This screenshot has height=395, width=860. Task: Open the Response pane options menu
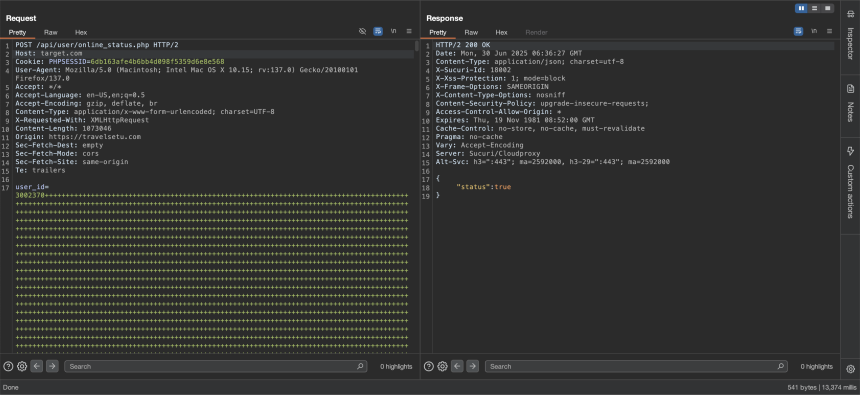[829, 32]
